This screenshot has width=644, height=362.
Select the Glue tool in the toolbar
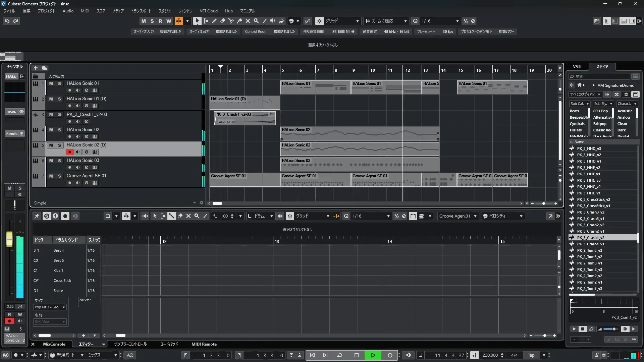pyautogui.click(x=239, y=21)
